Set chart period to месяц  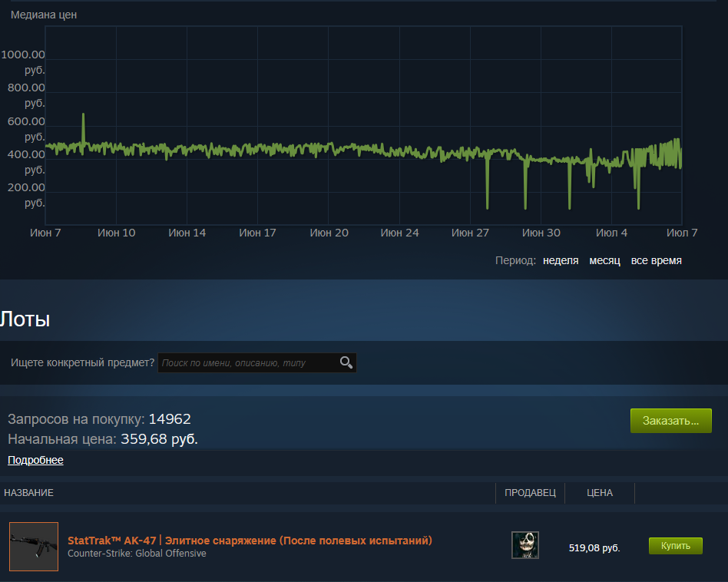[604, 260]
